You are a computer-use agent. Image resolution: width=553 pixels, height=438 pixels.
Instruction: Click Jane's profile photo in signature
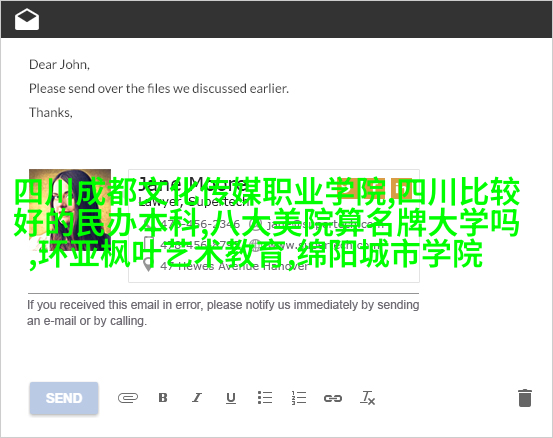tap(70, 209)
